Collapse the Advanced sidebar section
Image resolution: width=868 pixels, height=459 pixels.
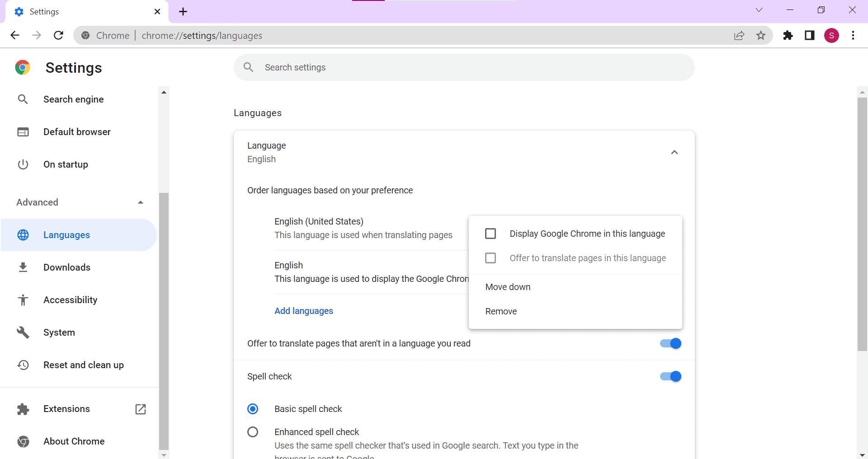[140, 202]
